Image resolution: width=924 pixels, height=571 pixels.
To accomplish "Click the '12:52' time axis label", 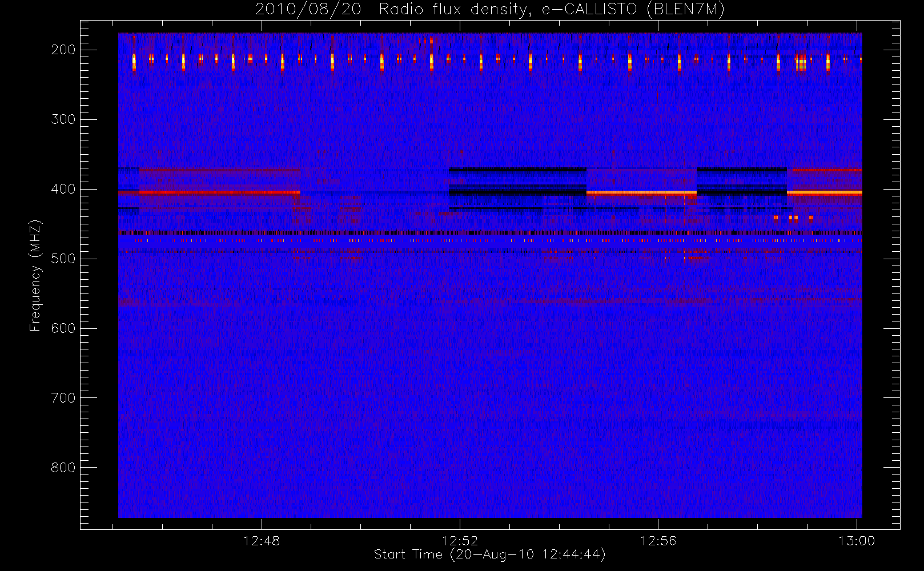I will pyautogui.click(x=460, y=541).
